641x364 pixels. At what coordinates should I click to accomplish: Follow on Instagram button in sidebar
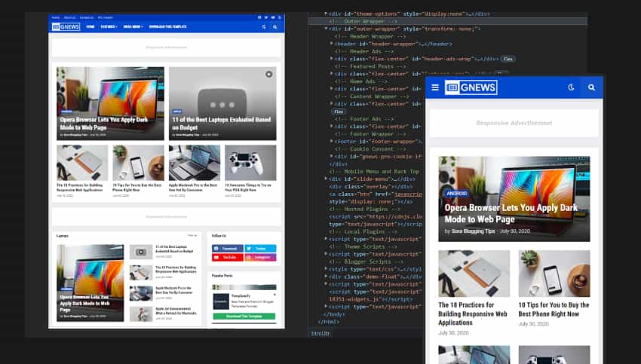(x=260, y=258)
